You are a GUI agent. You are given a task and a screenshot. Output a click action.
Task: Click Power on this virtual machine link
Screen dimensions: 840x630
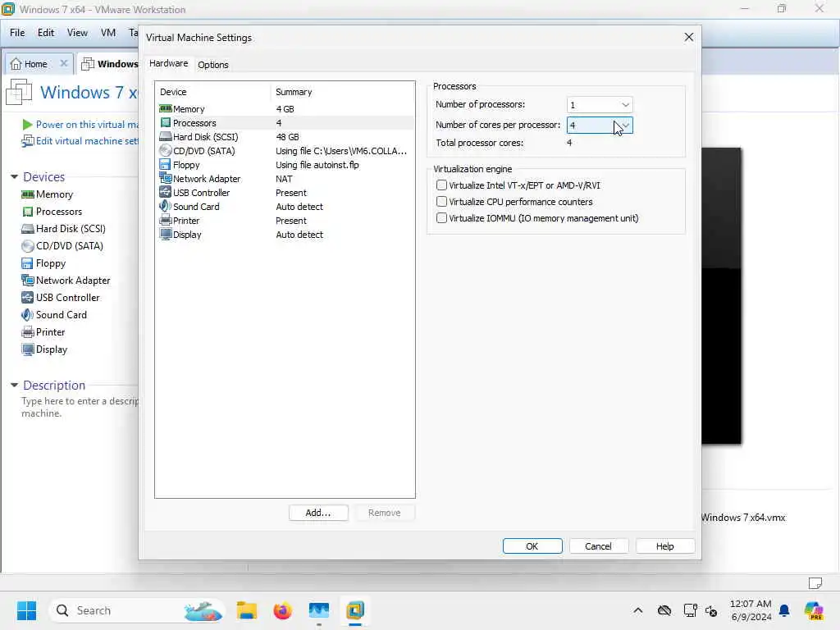coord(87,125)
